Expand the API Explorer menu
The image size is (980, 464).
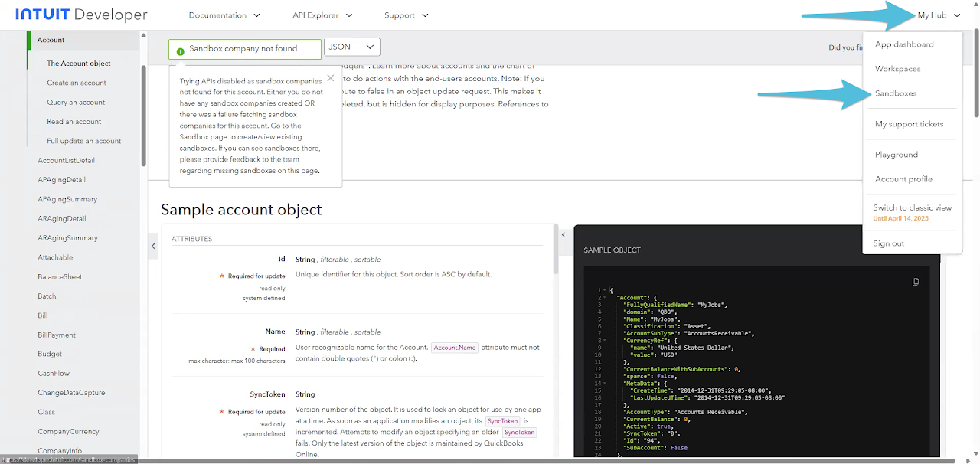pos(322,15)
